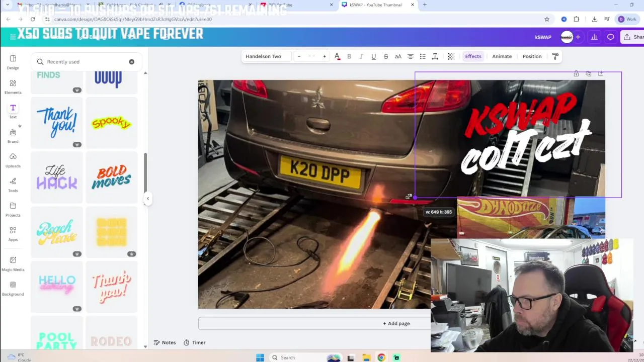Bookmark this page with star icon

coord(547,19)
